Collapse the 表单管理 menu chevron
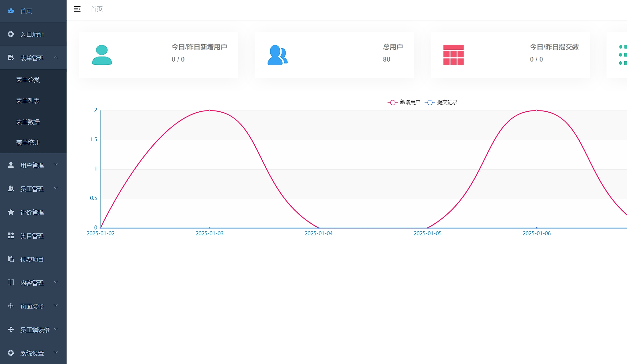627x364 pixels. (x=56, y=57)
